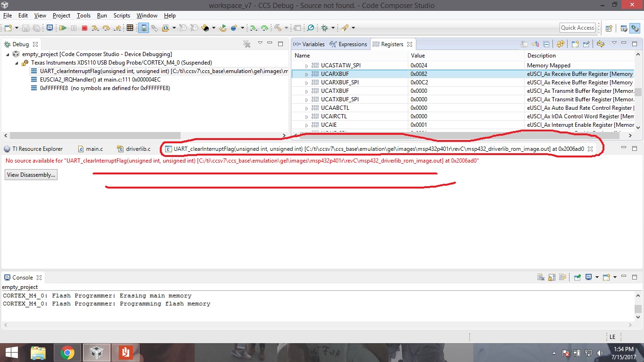The width and height of the screenshot is (644, 362).
Task: Open the Run menu
Action: pos(102,16)
